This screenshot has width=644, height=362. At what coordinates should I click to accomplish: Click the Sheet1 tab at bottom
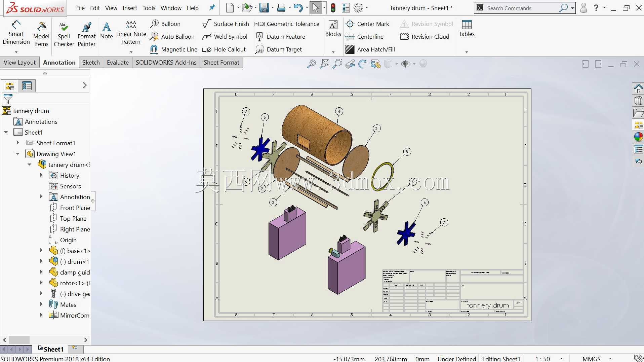coord(51,349)
